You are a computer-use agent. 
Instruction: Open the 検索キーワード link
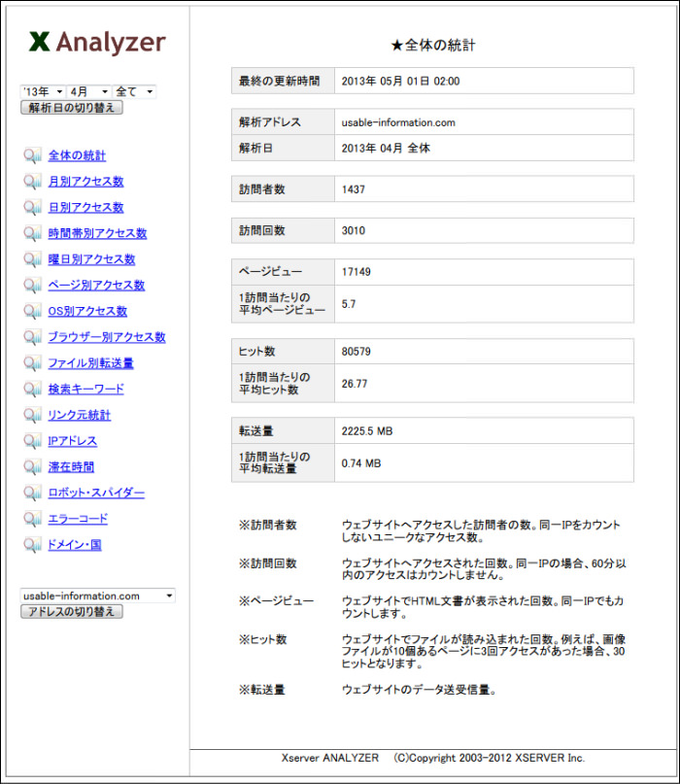[86, 390]
